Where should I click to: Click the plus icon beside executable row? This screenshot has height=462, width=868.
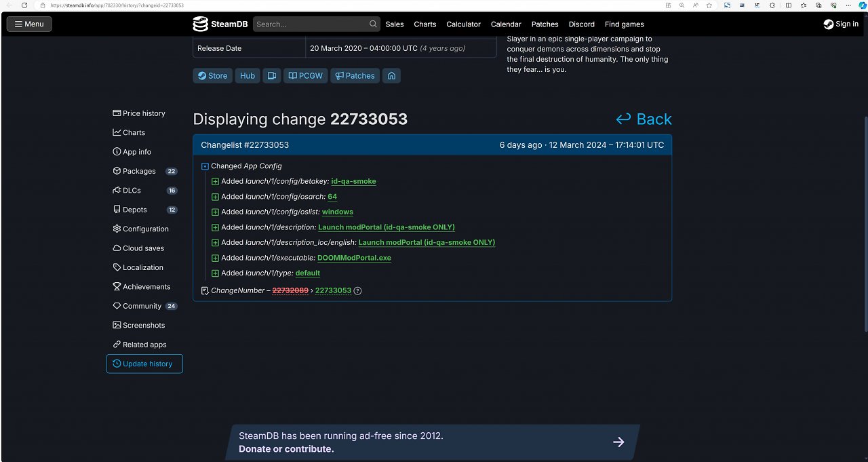click(x=215, y=258)
